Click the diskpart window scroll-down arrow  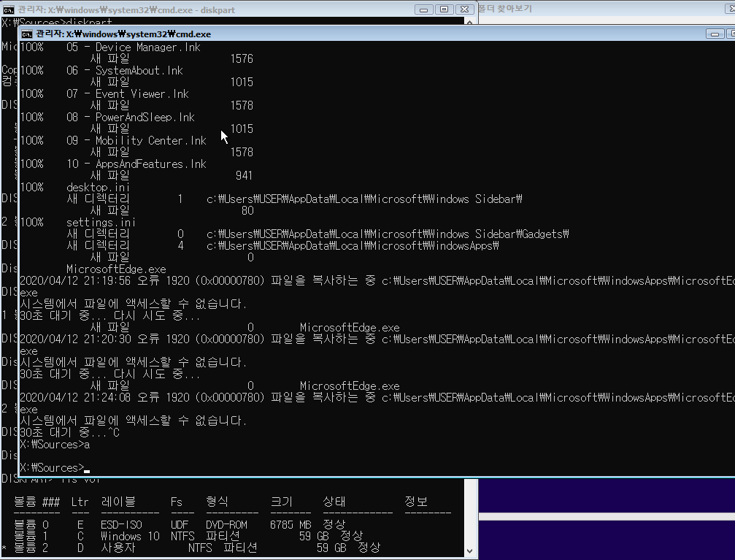click(470, 551)
